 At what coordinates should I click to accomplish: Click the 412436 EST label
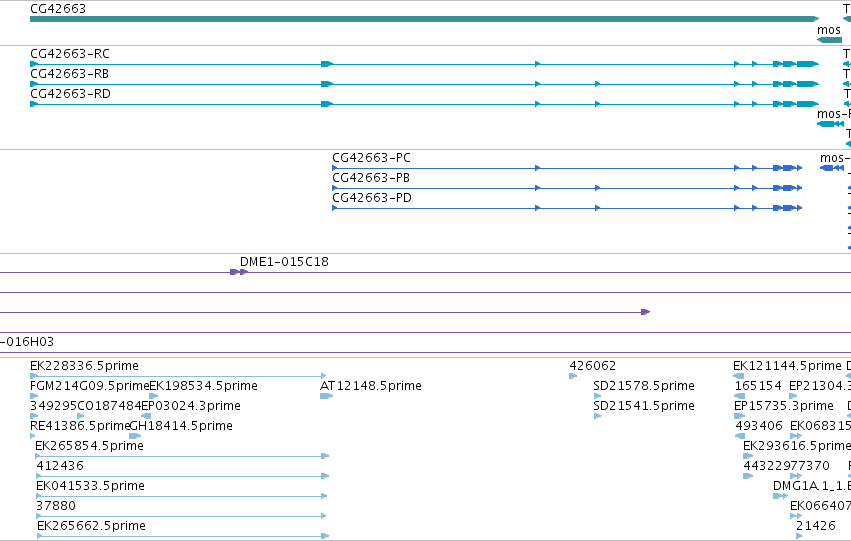60,466
